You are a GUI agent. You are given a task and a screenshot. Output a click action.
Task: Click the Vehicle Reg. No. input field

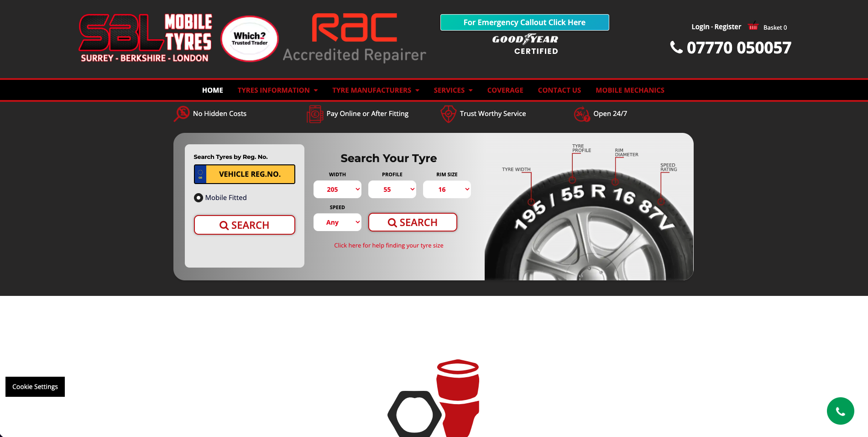pos(250,174)
